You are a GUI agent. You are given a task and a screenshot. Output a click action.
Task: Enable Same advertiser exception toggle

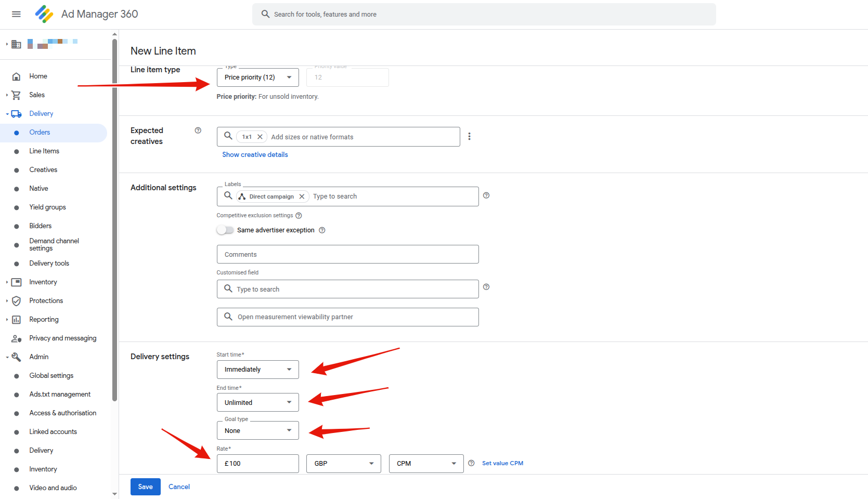(x=225, y=230)
